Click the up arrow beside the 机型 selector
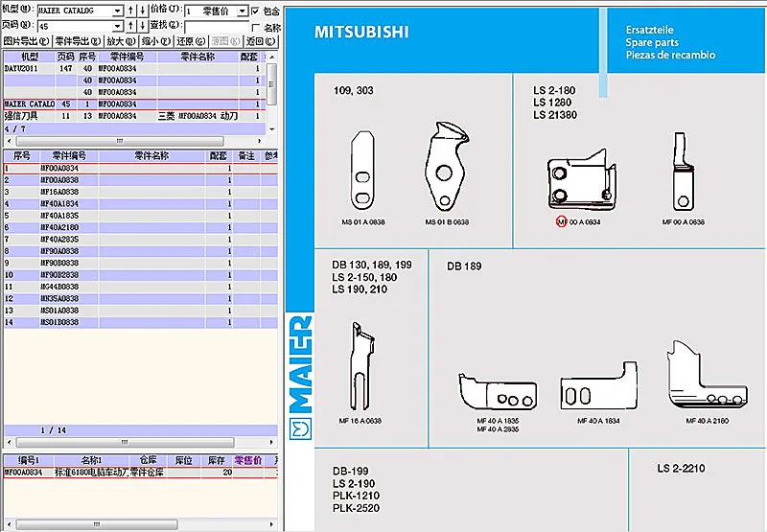Screen dimensions: 767x532 pos(131,11)
